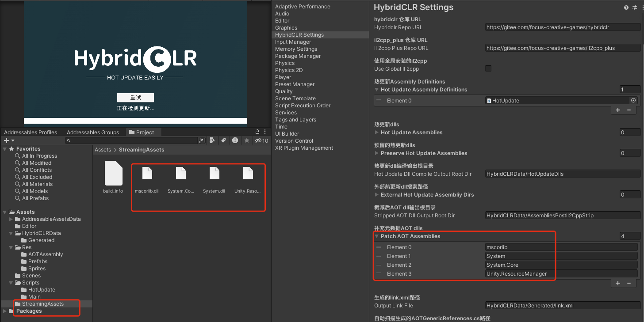This screenshot has height=322, width=644.
Task: Expand the Packages root folder
Action: pyautogui.click(x=5, y=311)
